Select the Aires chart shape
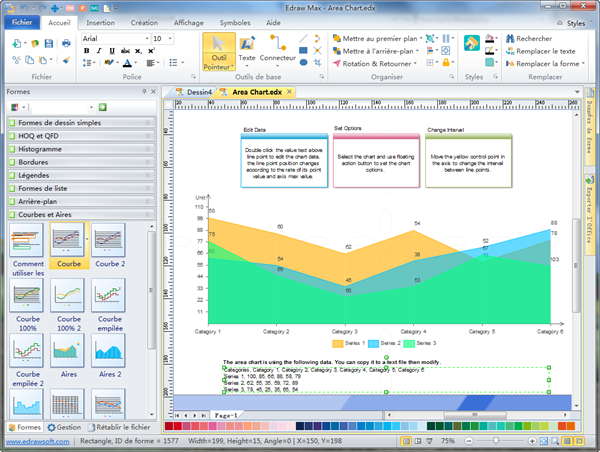 [x=67, y=354]
